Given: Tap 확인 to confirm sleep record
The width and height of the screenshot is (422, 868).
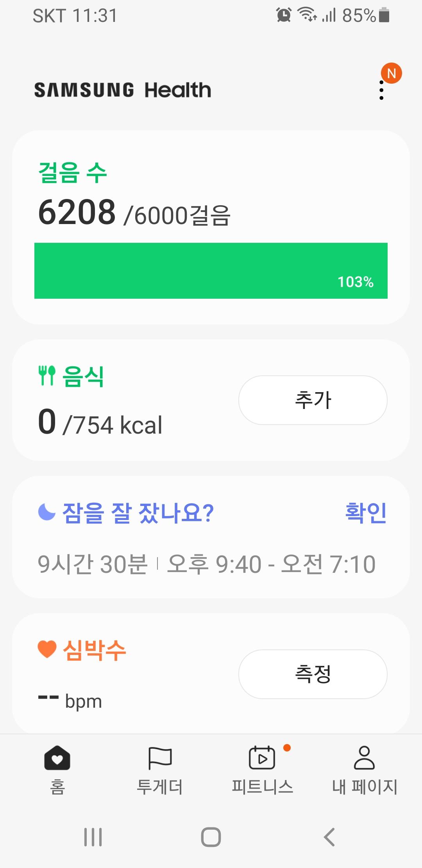Looking at the screenshot, I should (366, 513).
